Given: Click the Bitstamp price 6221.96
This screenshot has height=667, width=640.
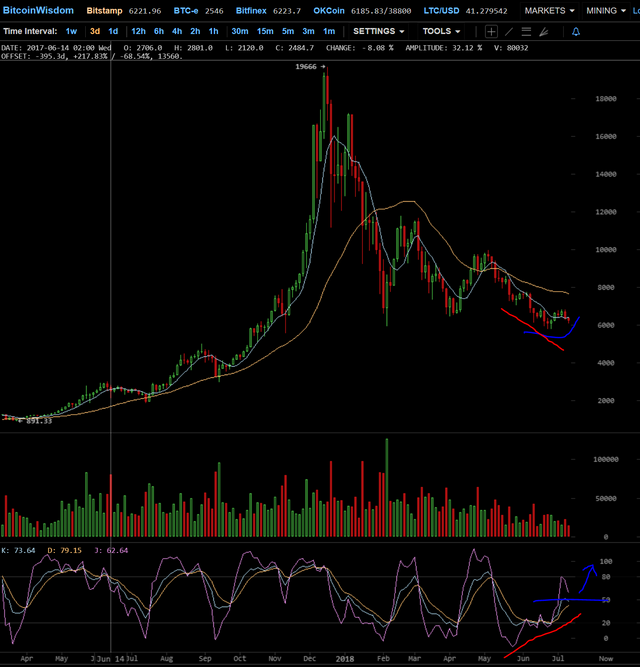Looking at the screenshot, I should pos(145,11).
